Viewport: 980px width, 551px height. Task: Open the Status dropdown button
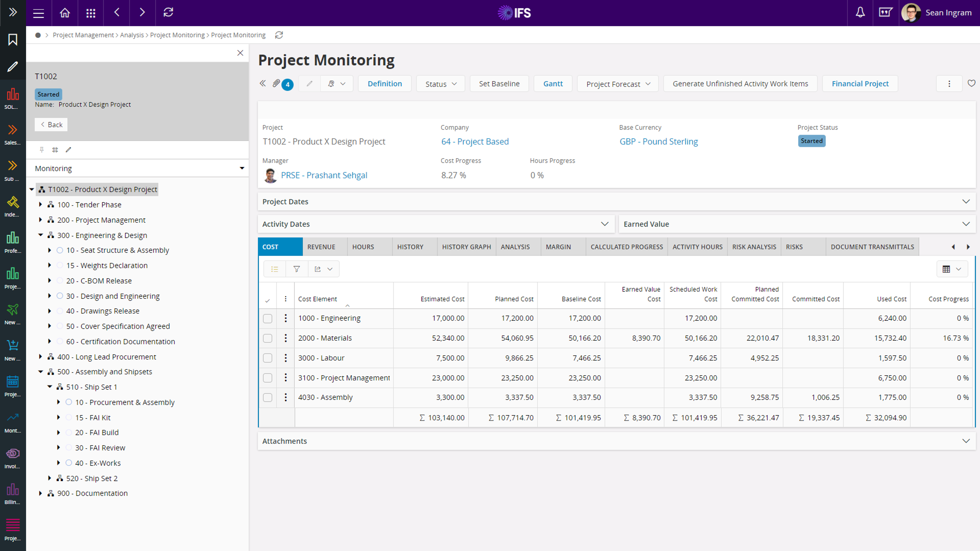tap(441, 84)
